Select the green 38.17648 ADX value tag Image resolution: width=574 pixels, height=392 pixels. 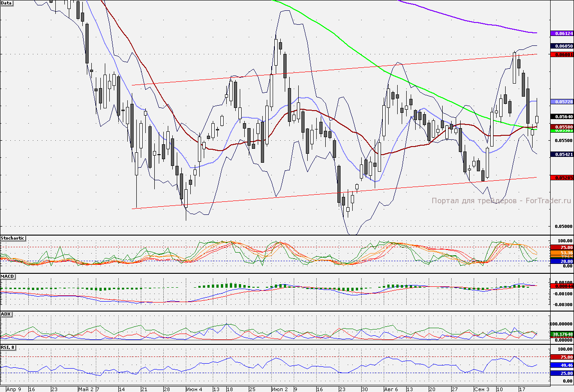click(x=561, y=334)
